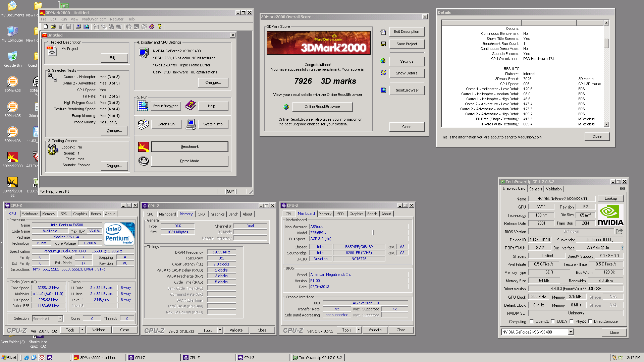The width and height of the screenshot is (644, 362).
Task: Click the icon left of ResultBrowser in Overall Score
Action: point(383,90)
